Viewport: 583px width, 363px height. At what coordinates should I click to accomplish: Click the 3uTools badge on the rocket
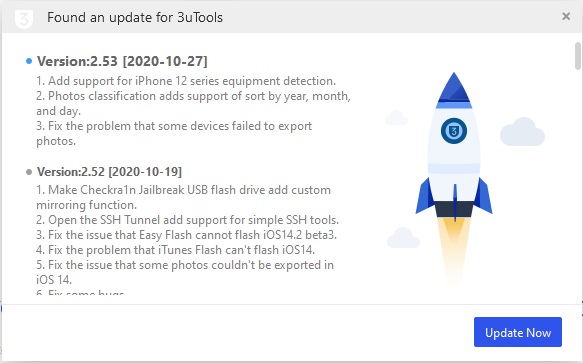point(454,131)
